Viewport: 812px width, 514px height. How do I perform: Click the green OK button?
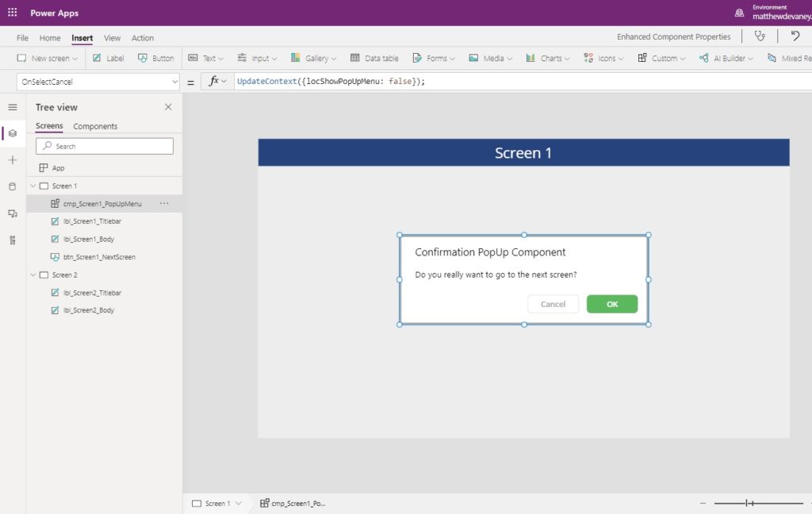(x=612, y=304)
